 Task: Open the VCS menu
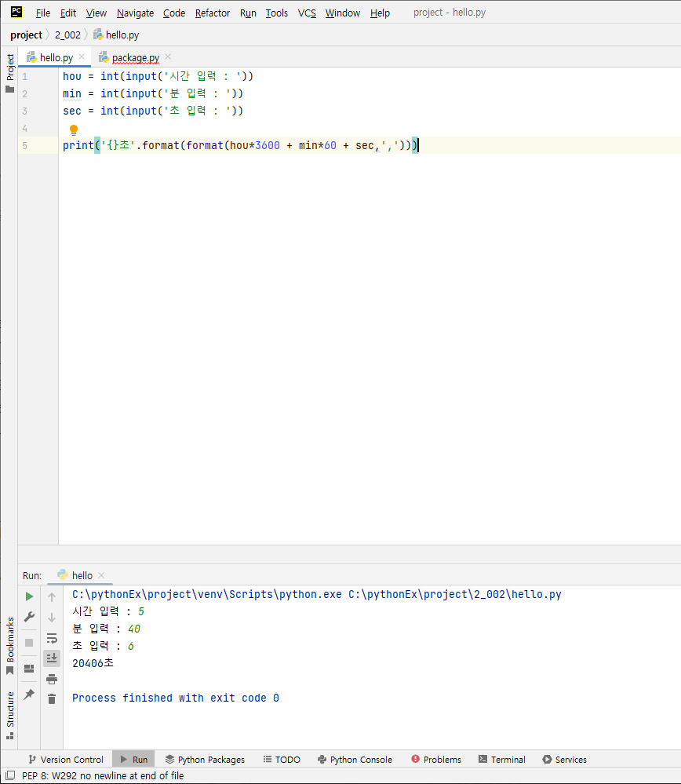point(307,13)
